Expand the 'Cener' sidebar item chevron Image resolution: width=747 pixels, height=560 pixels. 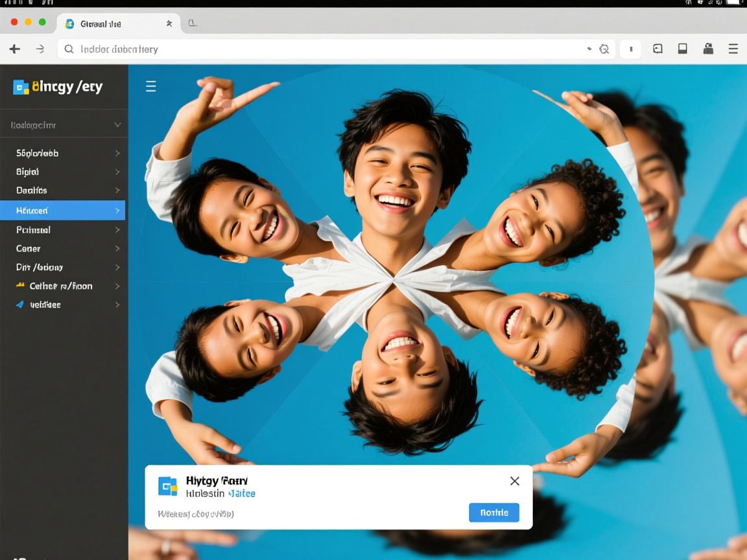(x=117, y=248)
